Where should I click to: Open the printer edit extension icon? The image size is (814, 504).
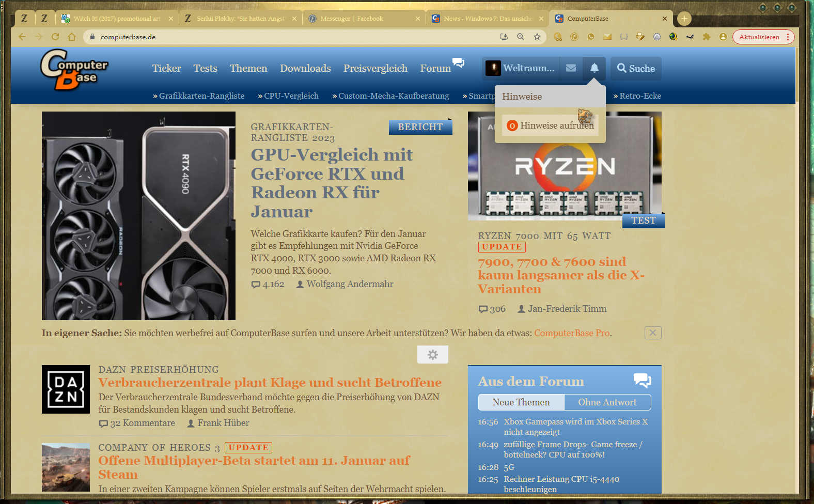[640, 37]
